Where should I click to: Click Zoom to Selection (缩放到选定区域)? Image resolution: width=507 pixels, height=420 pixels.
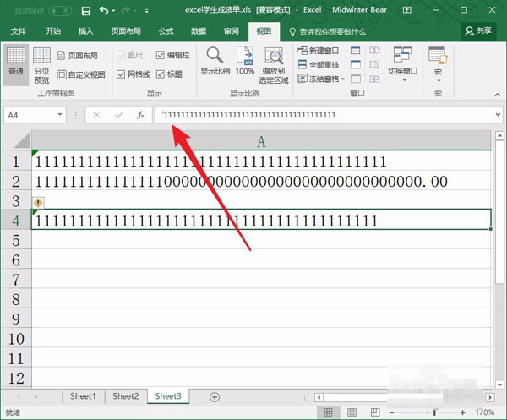click(x=275, y=64)
